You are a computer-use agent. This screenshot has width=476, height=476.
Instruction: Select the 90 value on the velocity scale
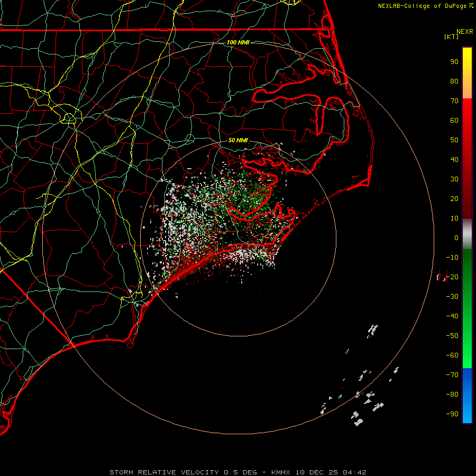454,61
